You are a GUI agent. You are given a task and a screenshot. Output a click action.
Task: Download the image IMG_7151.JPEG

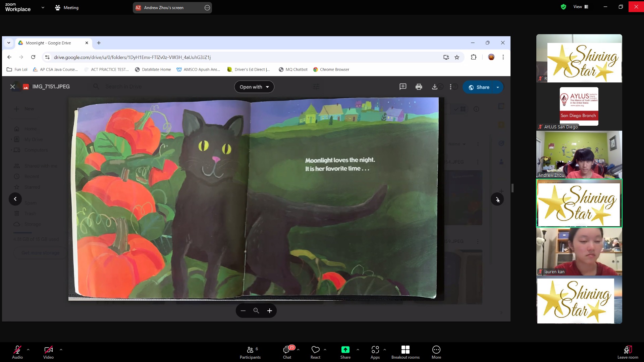[435, 87]
